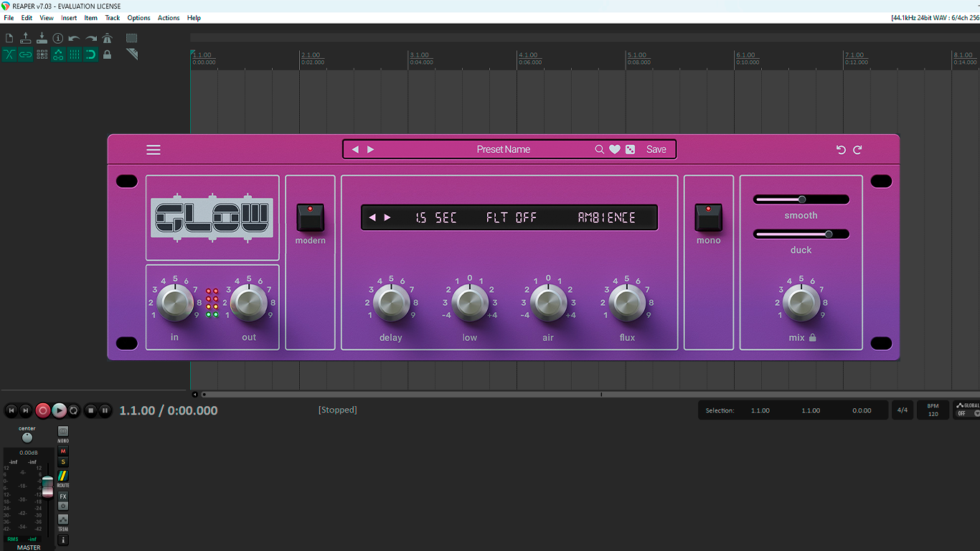Screen dimensions: 980x551
Task: Open the Edit menu
Action: pyautogui.click(x=27, y=18)
